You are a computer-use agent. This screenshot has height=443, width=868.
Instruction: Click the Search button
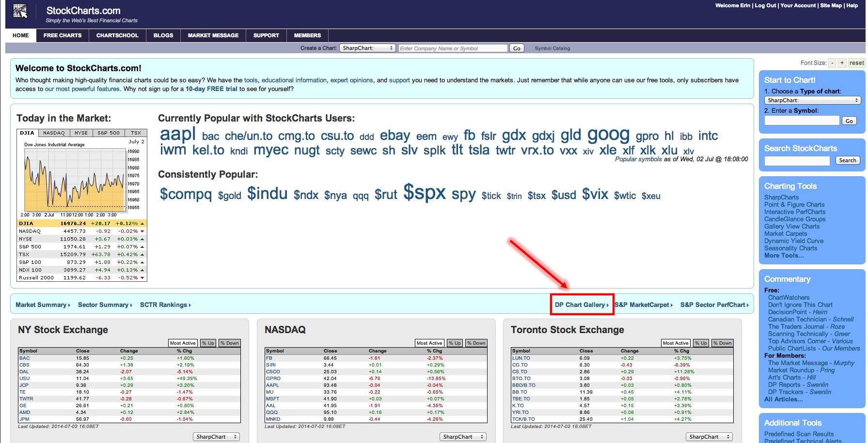pos(848,160)
